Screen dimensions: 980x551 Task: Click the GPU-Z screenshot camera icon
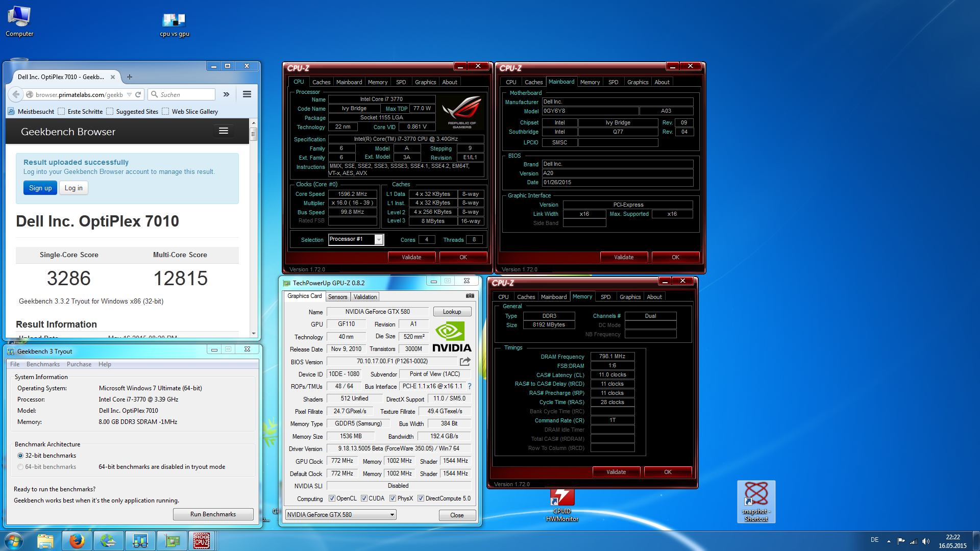tap(470, 296)
